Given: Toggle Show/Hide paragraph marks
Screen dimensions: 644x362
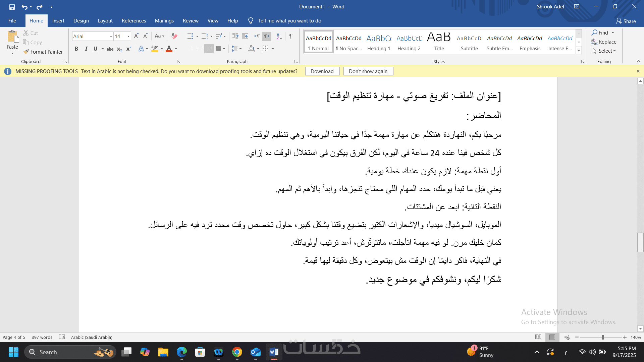Looking at the screenshot, I should coord(291,36).
